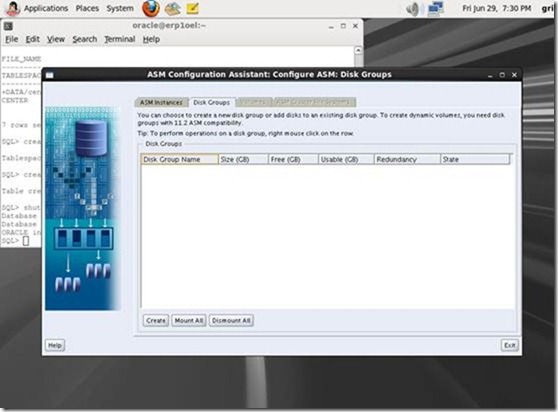Click the ASM Assistant window menu icon
Viewport: 558px width, 412px height.
click(x=49, y=75)
